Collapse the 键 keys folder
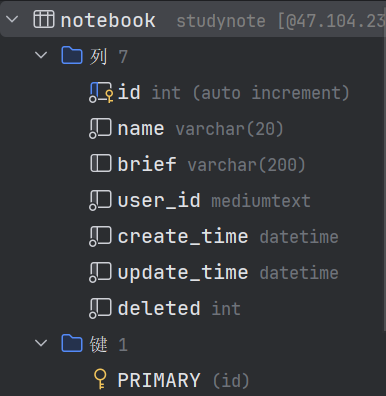 pyautogui.click(x=41, y=343)
